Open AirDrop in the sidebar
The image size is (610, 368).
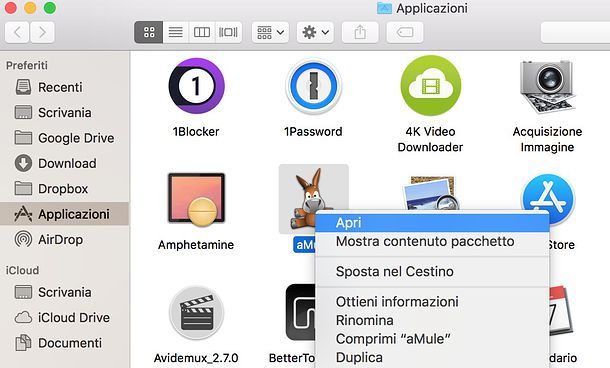[65, 239]
